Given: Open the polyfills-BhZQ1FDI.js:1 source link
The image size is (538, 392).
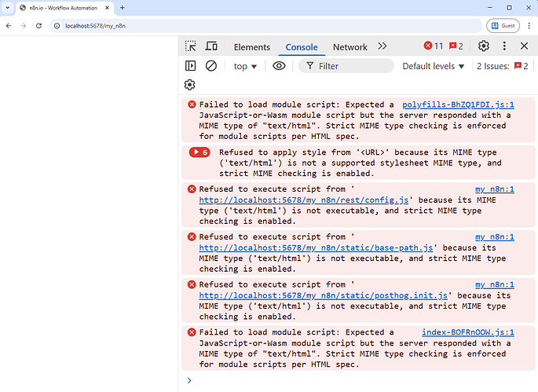Looking at the screenshot, I should pyautogui.click(x=458, y=104).
